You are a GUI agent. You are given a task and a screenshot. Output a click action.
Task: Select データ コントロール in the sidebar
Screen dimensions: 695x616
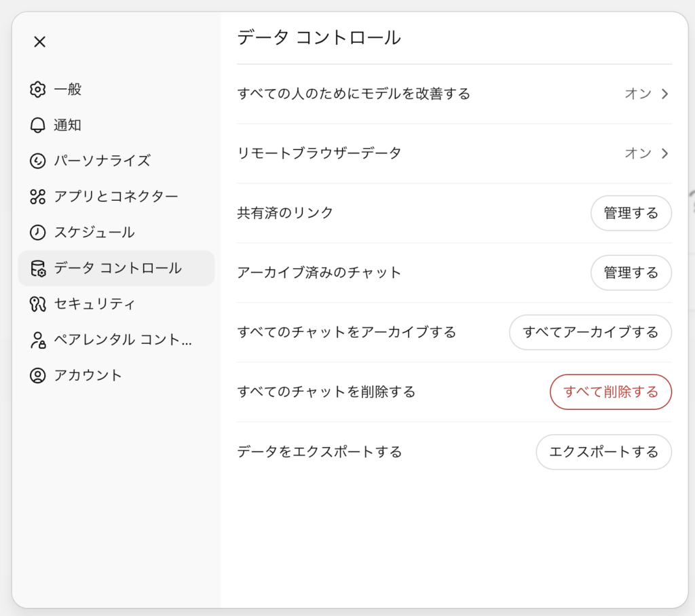pos(117,268)
